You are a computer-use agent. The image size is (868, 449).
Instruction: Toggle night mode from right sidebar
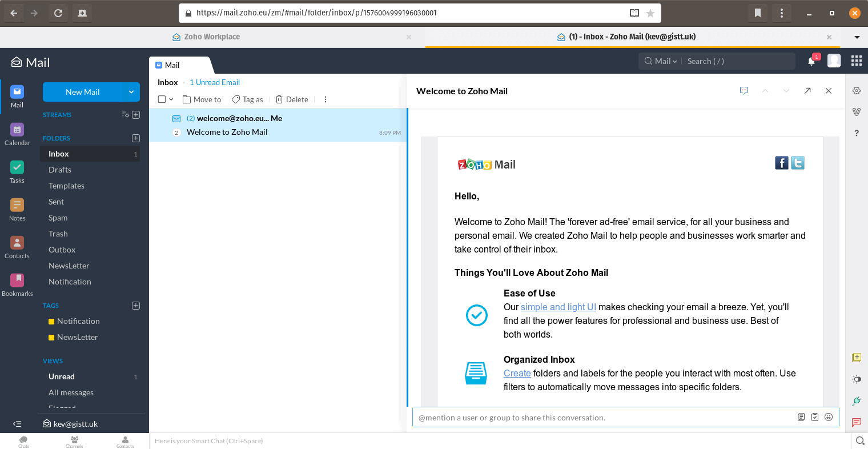[x=857, y=379]
